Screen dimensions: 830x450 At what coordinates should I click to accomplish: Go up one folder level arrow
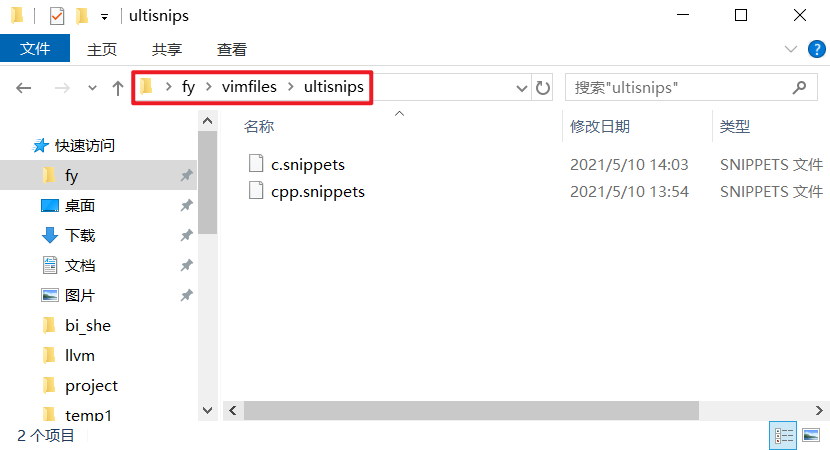118,88
